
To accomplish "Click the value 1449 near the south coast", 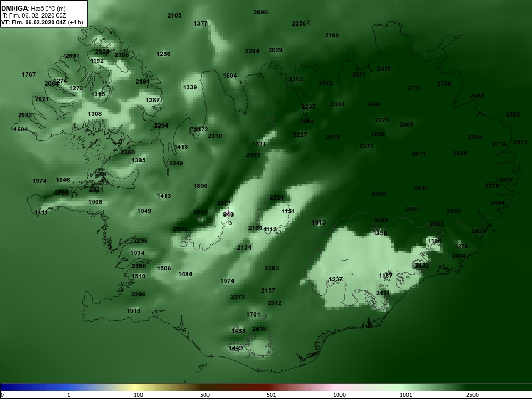I will coord(236,348).
